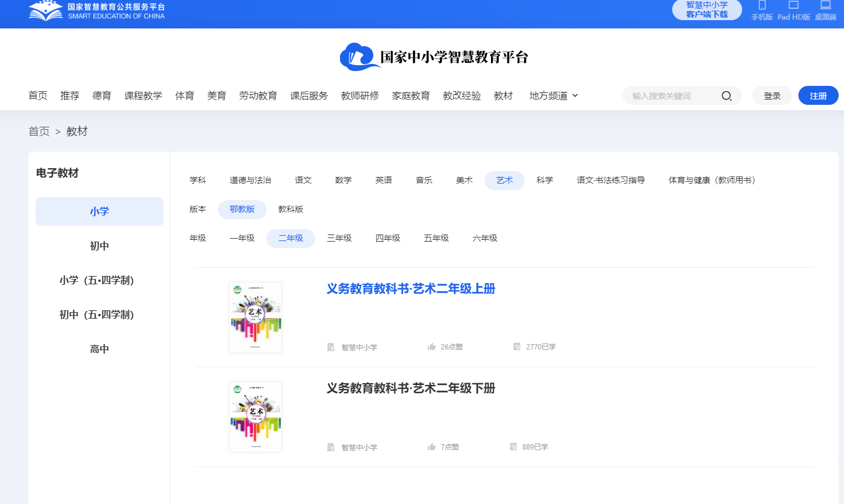This screenshot has width=844, height=504.
Task: Click the 注册 registration button
Action: pyautogui.click(x=817, y=95)
